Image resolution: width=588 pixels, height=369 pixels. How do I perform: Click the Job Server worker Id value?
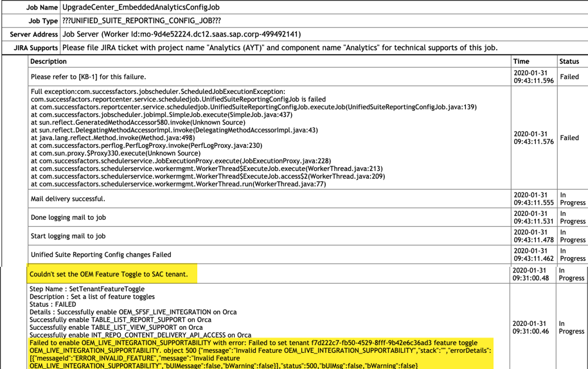point(181,34)
